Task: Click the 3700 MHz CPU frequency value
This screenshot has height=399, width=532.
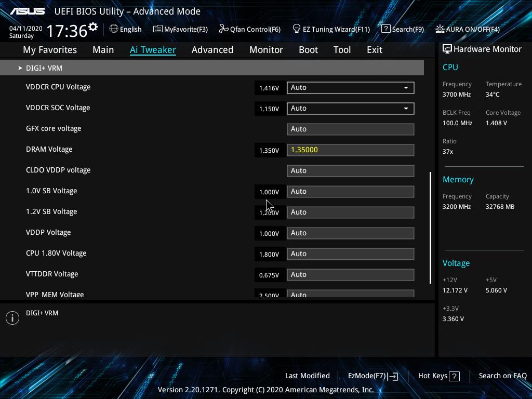Action: (x=456, y=95)
